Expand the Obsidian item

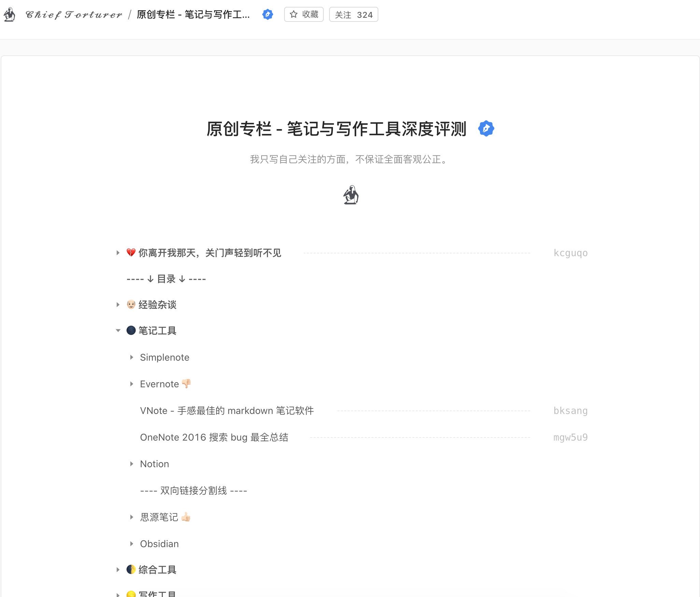click(131, 544)
